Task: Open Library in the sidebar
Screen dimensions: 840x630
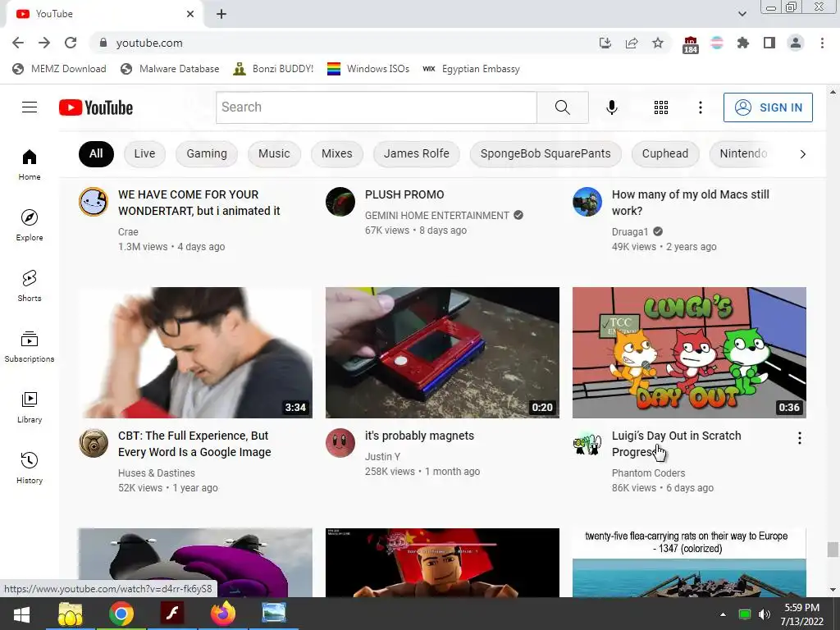Action: (30, 407)
